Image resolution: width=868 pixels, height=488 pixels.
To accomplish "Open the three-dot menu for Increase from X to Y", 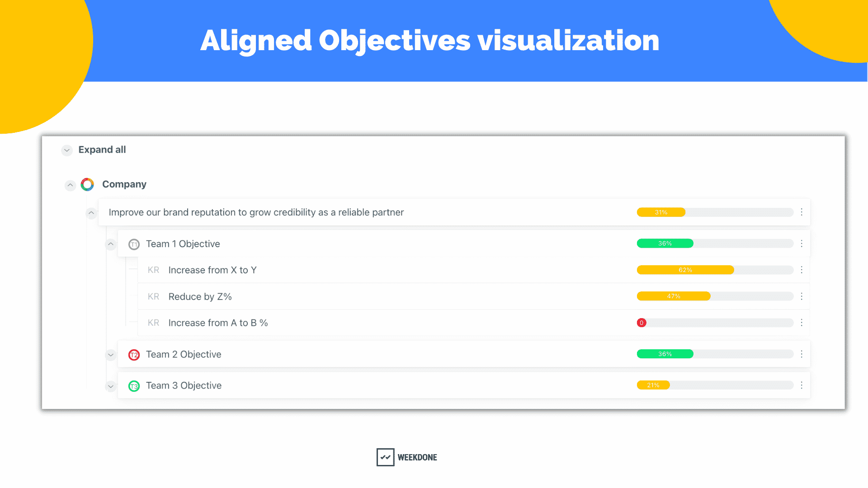I will pos(802,270).
